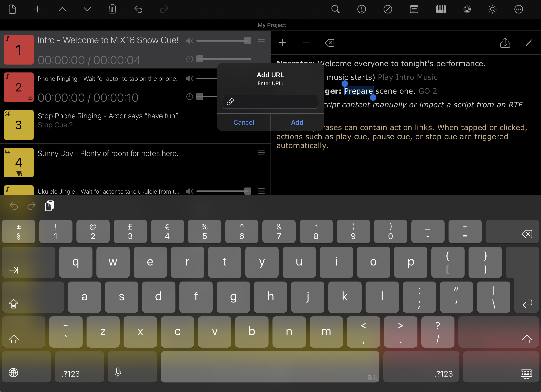Tap keyboard redo arrow

tap(31, 206)
